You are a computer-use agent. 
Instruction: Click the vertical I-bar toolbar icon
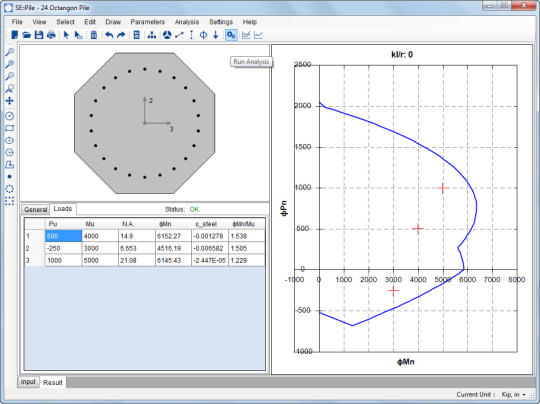point(191,35)
